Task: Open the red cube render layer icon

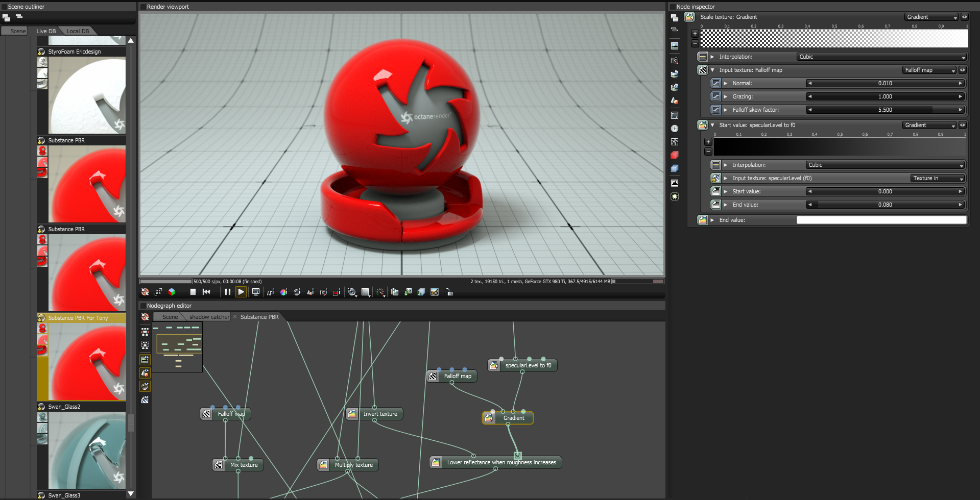Action: pos(675,155)
